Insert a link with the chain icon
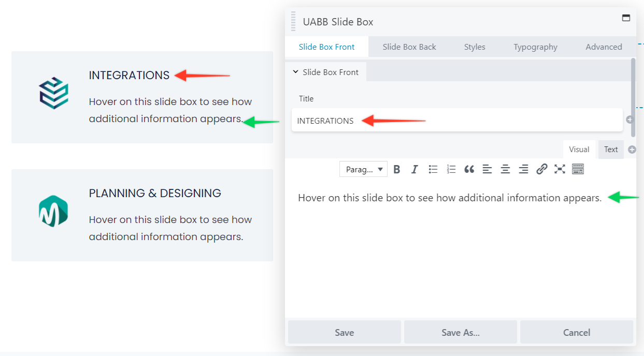Viewport: 644px width, 356px height. point(541,169)
